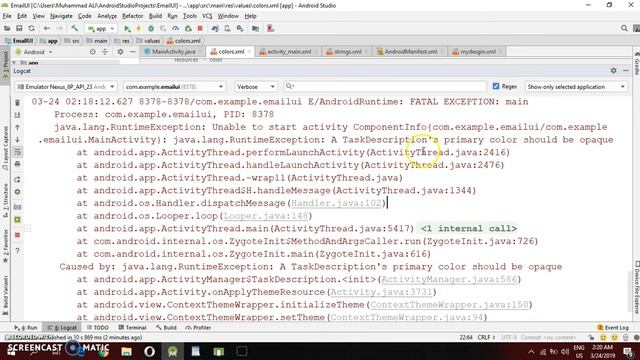
Task: Click the logcat Restart icon
Action: [18, 180]
